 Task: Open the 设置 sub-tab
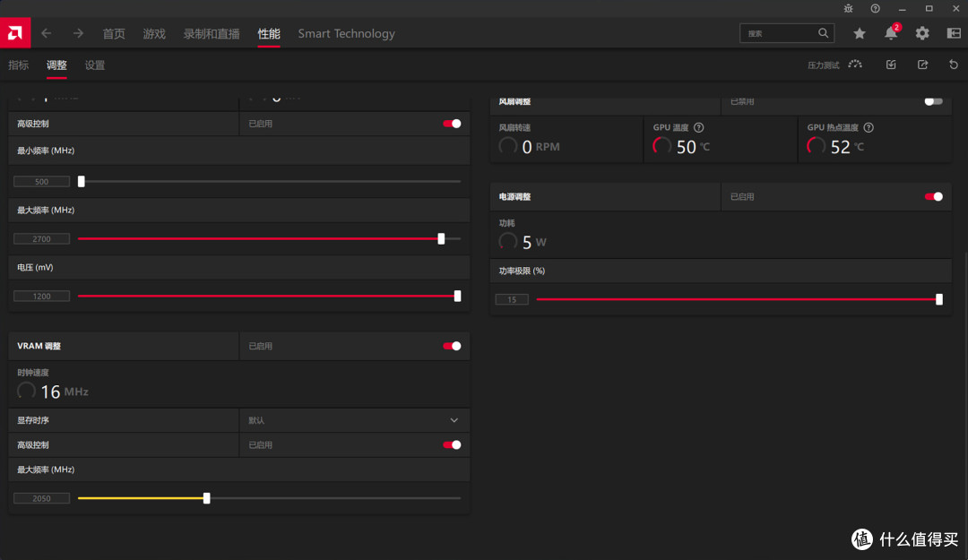[94, 65]
